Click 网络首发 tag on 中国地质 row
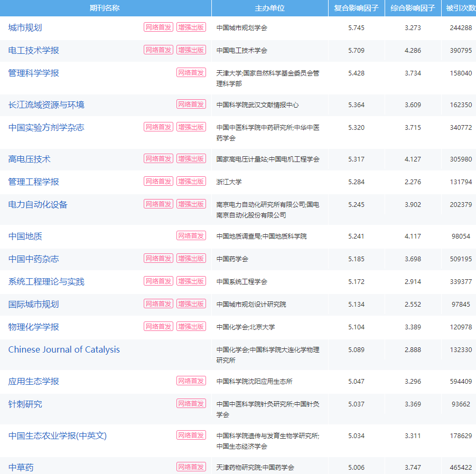 [x=191, y=236]
